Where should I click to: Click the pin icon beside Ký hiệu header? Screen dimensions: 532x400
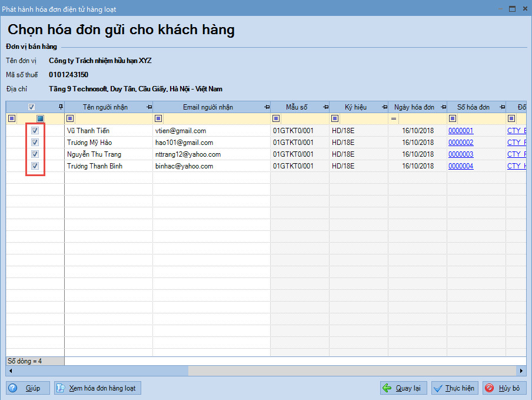click(385, 107)
